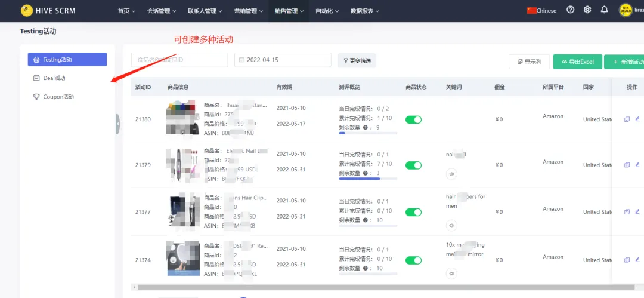This screenshot has width=644, height=298.
Task: Click activity ID 21374 cell
Action: click(143, 260)
